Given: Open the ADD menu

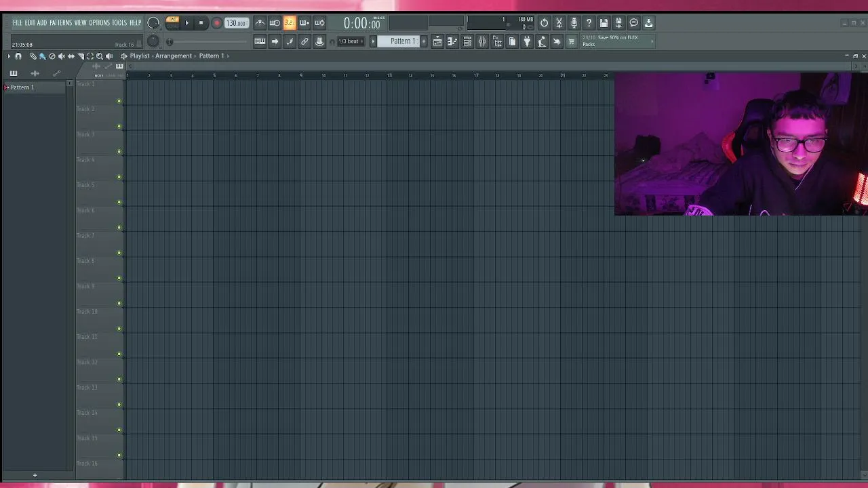Looking at the screenshot, I should (42, 23).
